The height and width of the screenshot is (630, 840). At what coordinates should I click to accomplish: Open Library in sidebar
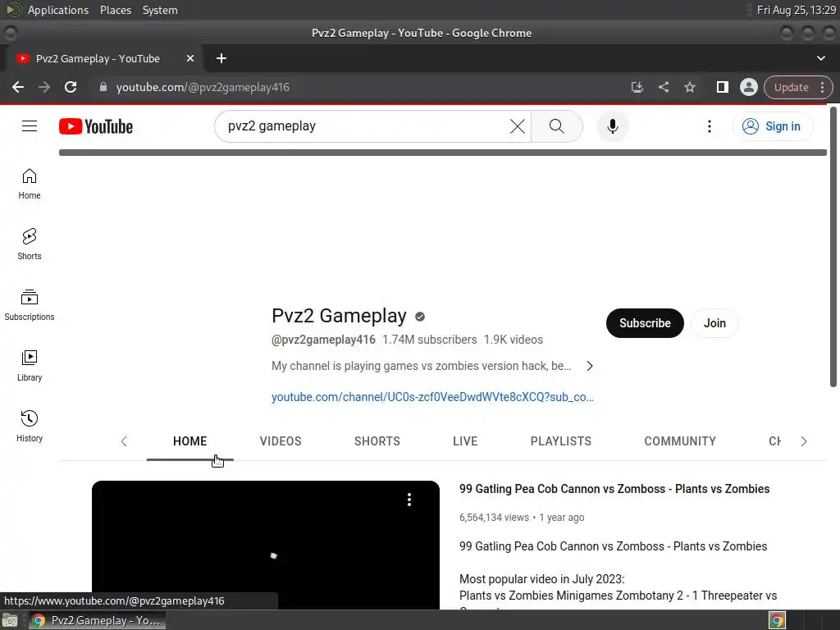30,365
